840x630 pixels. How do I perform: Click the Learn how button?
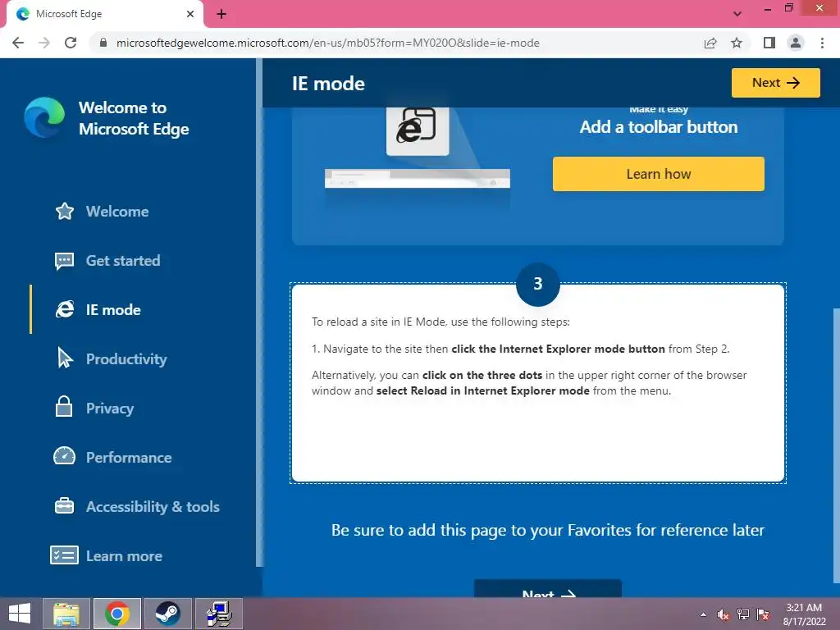click(659, 174)
